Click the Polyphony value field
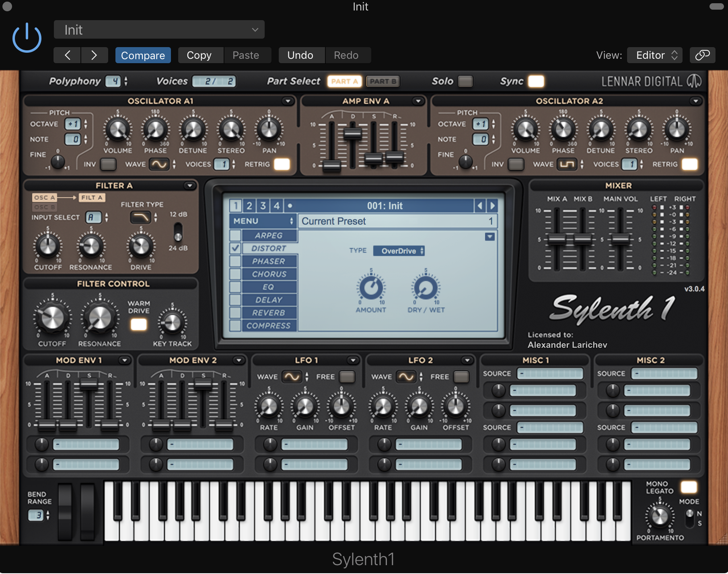 pyautogui.click(x=114, y=81)
